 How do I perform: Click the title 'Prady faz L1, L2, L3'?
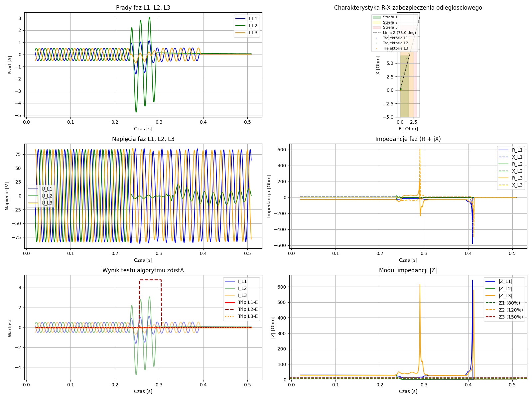[143, 8]
